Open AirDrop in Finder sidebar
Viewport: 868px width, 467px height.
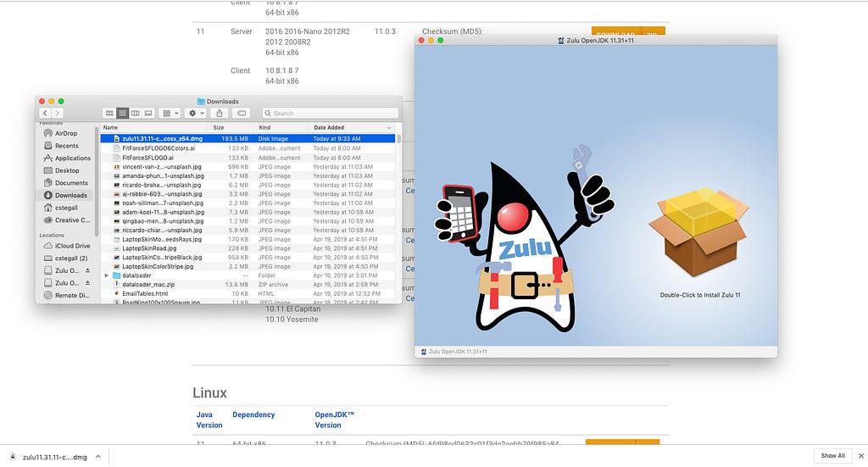[x=65, y=133]
